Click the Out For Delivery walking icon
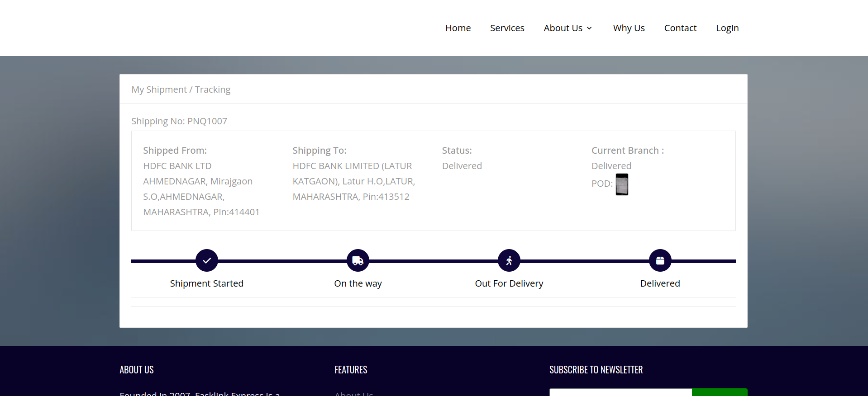868x396 pixels. (x=509, y=260)
